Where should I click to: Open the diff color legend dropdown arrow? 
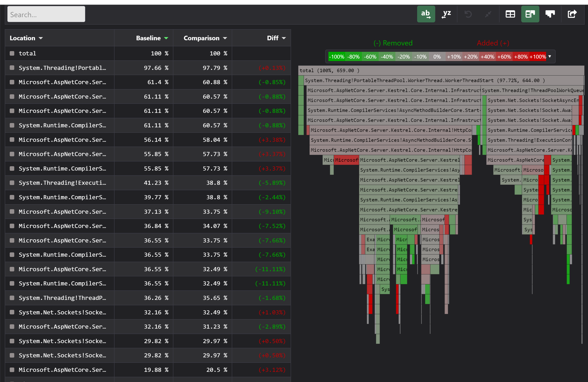[550, 57]
